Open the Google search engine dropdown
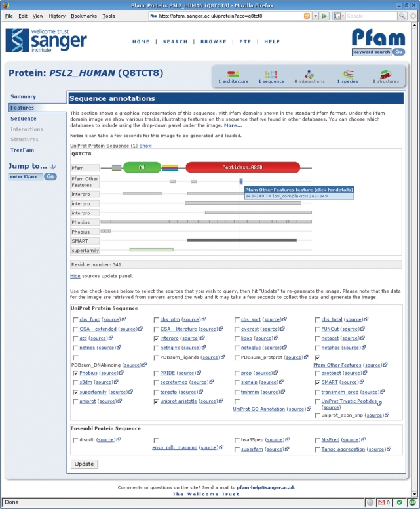 point(339,16)
